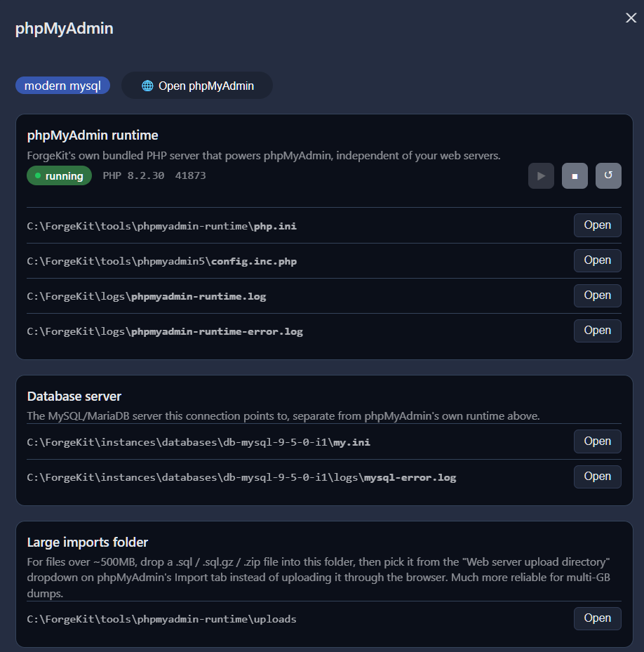Open config.inc.php file

(x=598, y=260)
